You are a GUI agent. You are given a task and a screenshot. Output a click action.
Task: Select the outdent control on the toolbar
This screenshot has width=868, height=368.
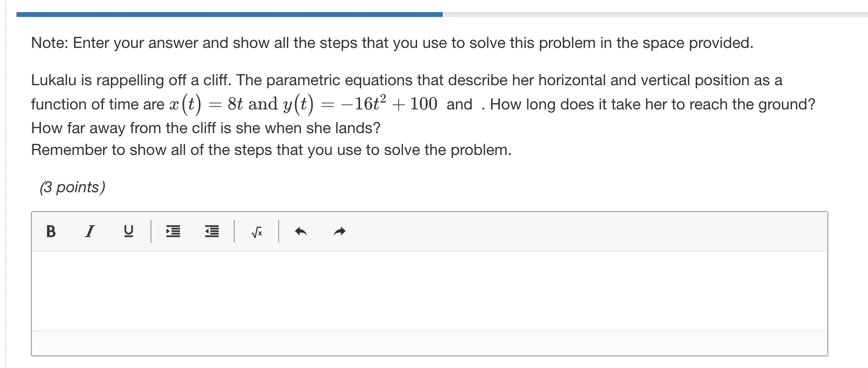211,232
